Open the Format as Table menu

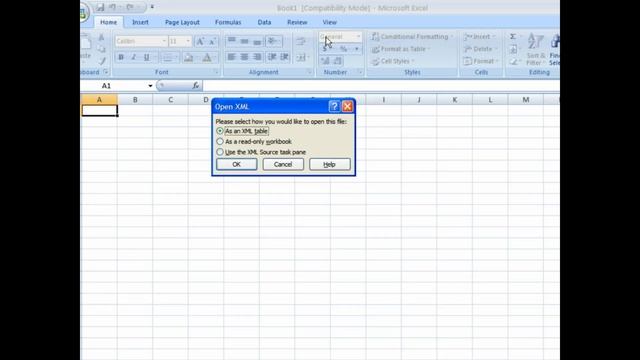pos(400,49)
